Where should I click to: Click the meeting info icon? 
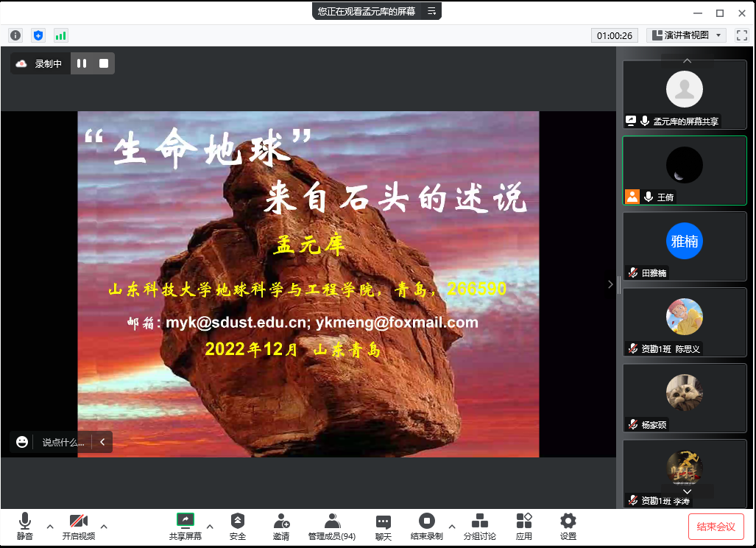(15, 35)
